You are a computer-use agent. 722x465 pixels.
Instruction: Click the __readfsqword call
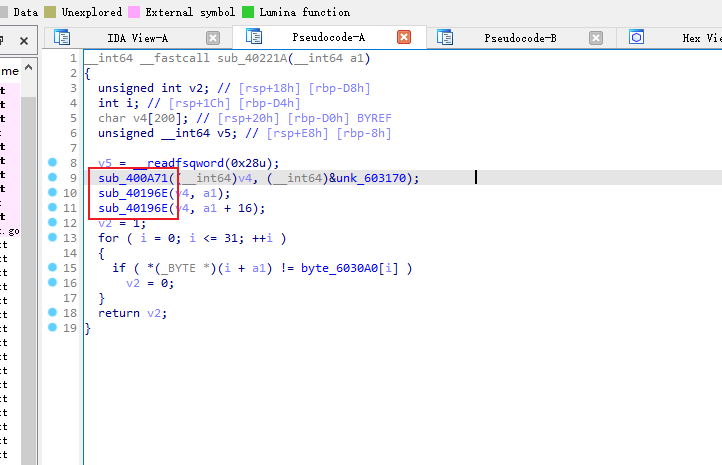point(179,163)
